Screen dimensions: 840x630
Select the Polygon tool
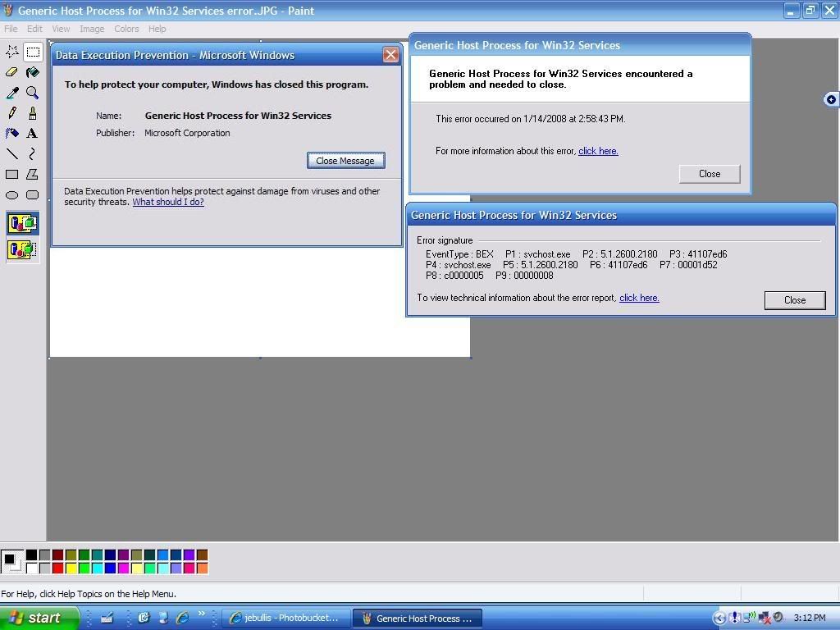[x=33, y=175]
